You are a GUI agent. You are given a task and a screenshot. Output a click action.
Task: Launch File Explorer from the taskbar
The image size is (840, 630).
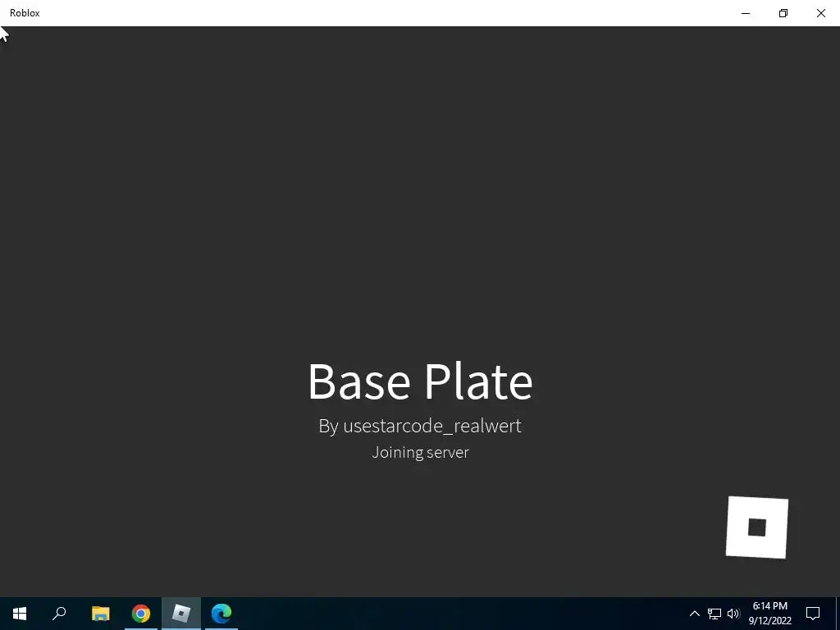tap(100, 614)
